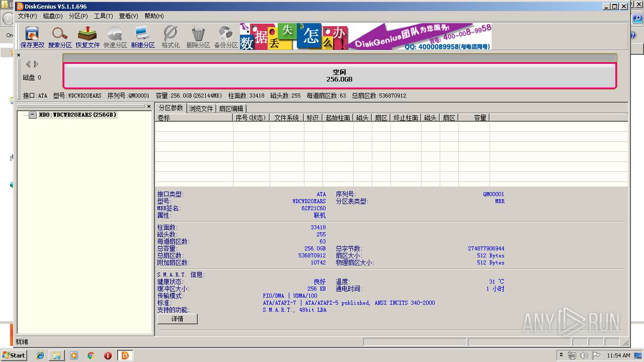
Task: Click the UDMA/100 transfer mode text
Action: [305, 296]
